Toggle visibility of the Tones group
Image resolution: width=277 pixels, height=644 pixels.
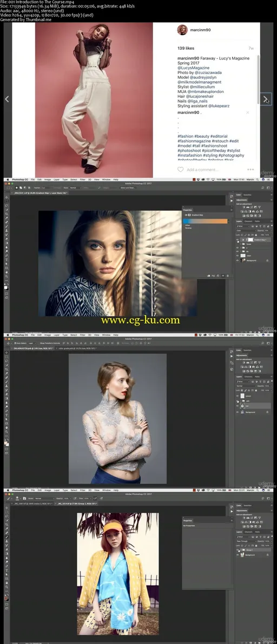238,244
